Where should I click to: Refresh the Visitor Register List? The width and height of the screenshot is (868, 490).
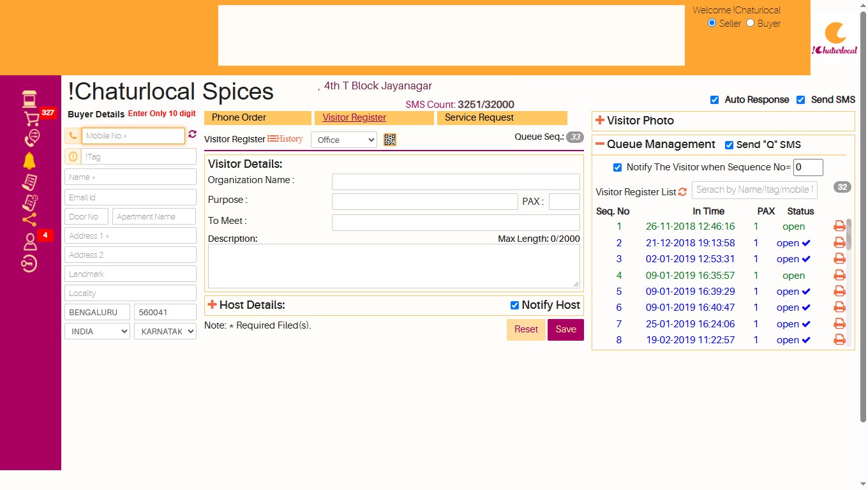click(682, 192)
